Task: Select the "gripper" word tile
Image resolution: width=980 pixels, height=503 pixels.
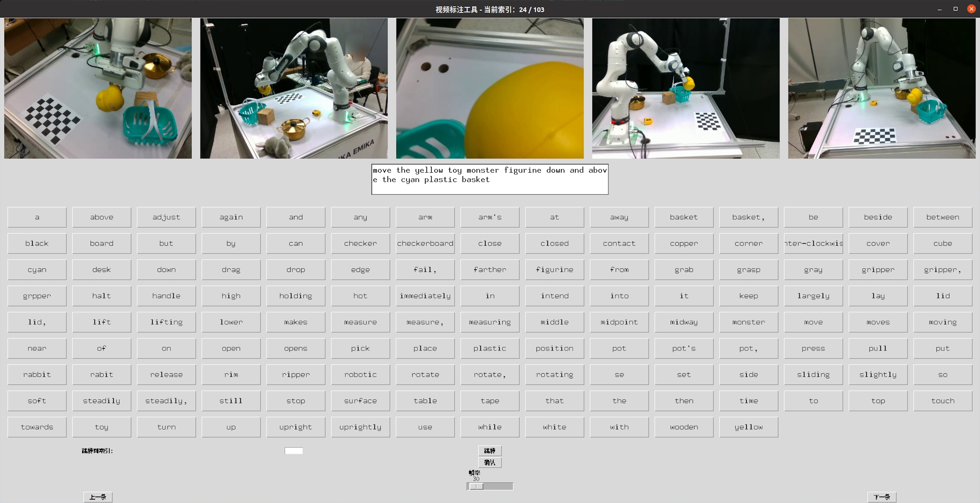Action: click(x=877, y=270)
